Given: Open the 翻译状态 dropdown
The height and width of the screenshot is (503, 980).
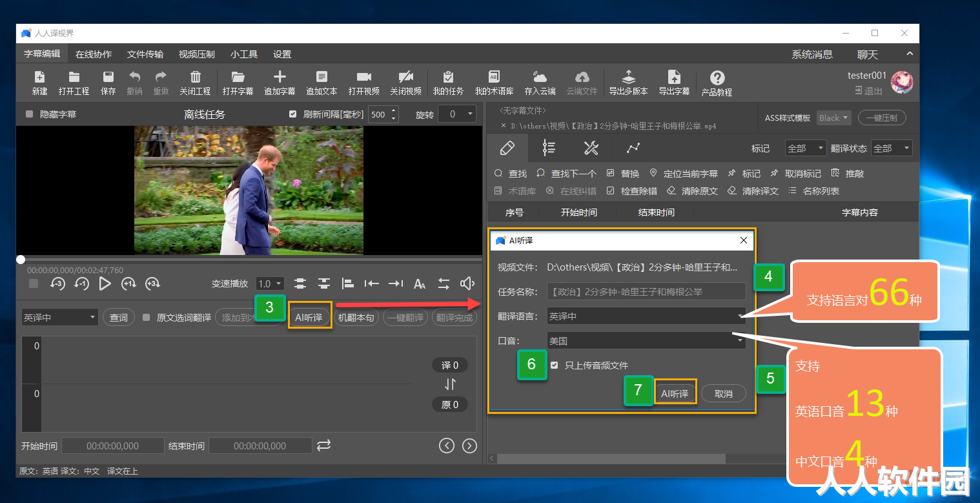Looking at the screenshot, I should click(x=892, y=149).
